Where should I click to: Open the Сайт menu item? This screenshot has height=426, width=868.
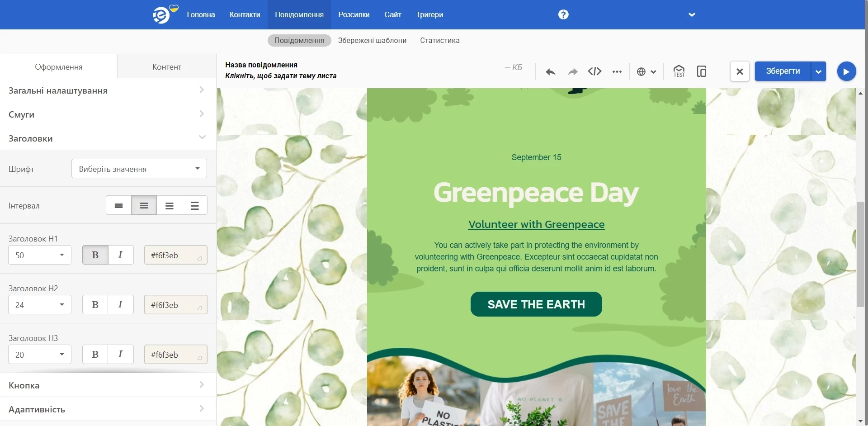click(x=393, y=14)
